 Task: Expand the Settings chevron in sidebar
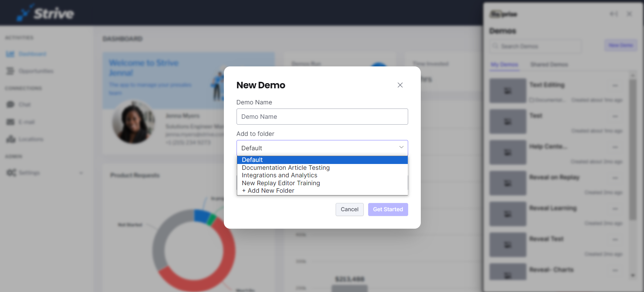click(81, 173)
